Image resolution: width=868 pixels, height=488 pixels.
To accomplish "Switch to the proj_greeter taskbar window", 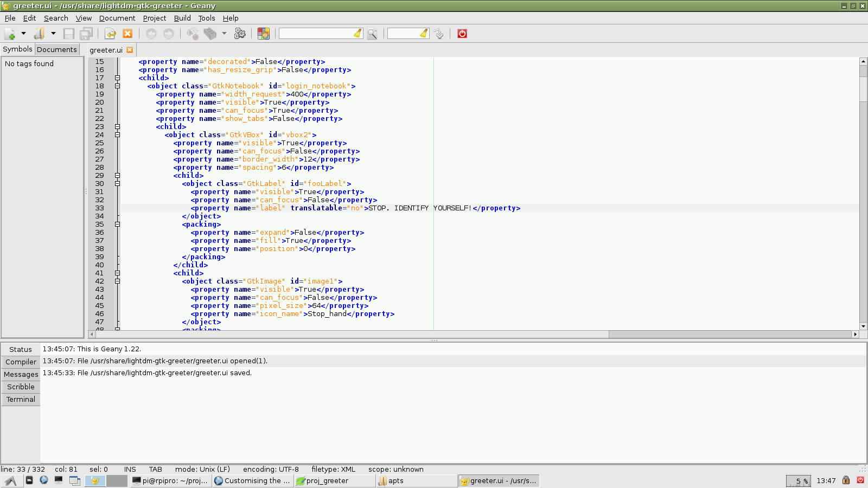I will 334,481.
